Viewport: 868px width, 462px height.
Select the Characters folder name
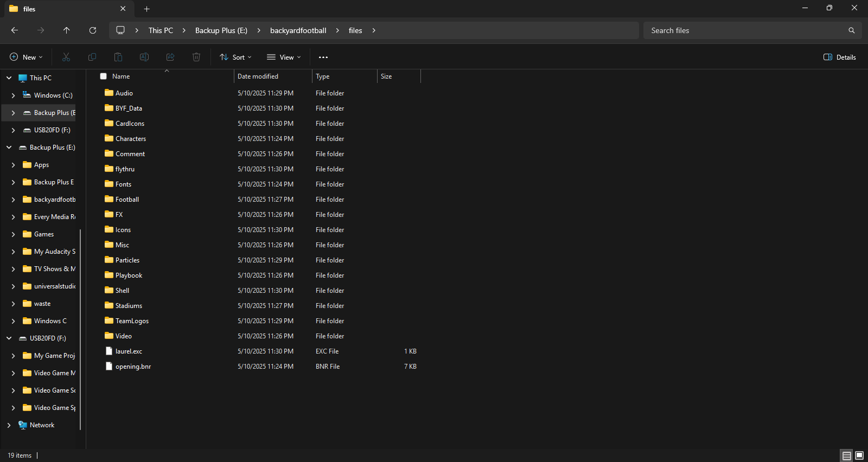point(131,139)
